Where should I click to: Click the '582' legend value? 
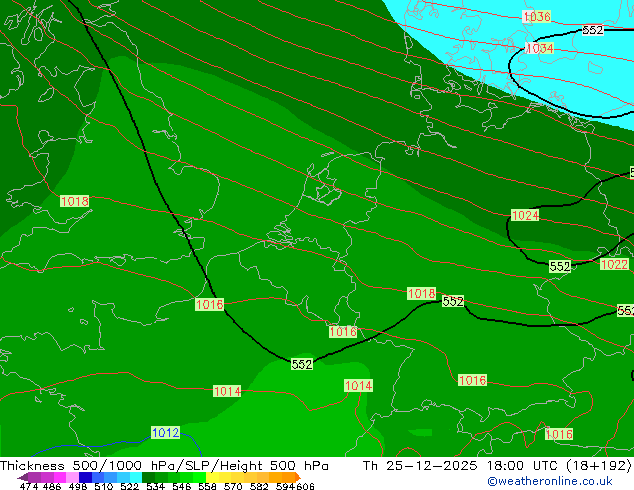click(x=259, y=486)
